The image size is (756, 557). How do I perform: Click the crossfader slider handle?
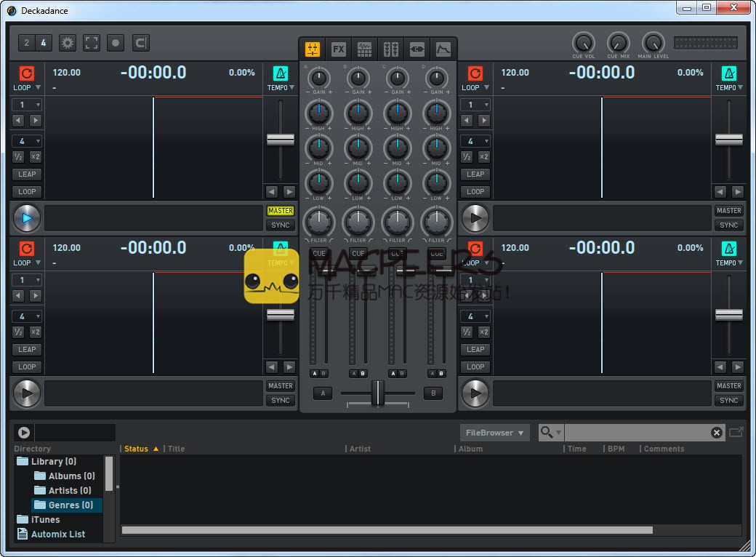[x=378, y=393]
